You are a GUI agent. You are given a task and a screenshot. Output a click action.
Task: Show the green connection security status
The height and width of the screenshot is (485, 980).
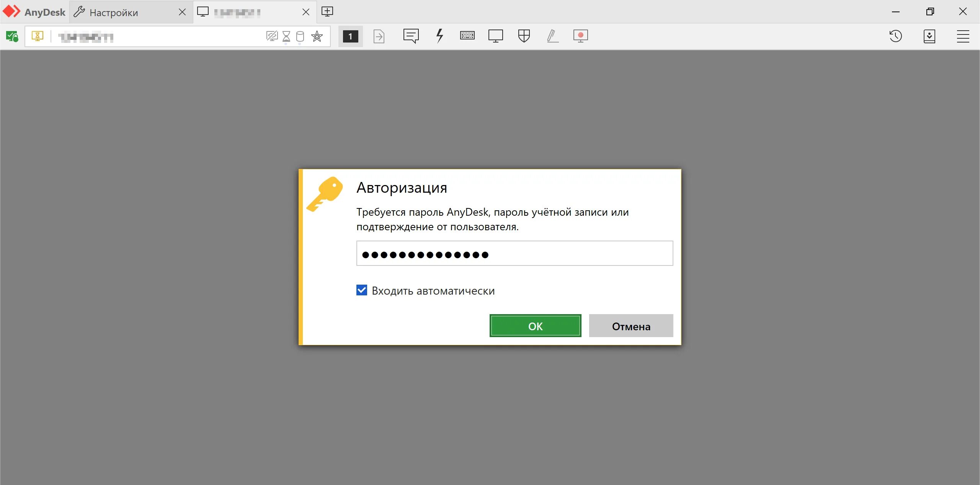(x=12, y=36)
